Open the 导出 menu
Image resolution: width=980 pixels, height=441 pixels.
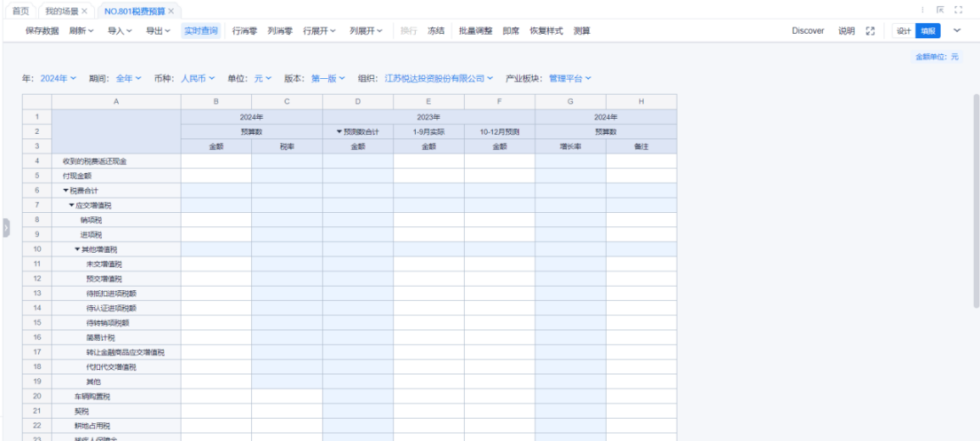(158, 31)
